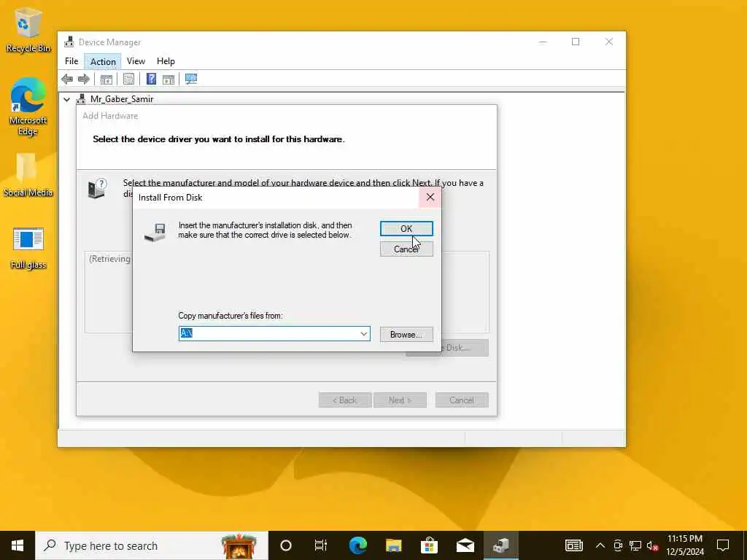This screenshot has width=747, height=560.
Task: Click Scan for hardware changes monitor icon
Action: tap(191, 79)
